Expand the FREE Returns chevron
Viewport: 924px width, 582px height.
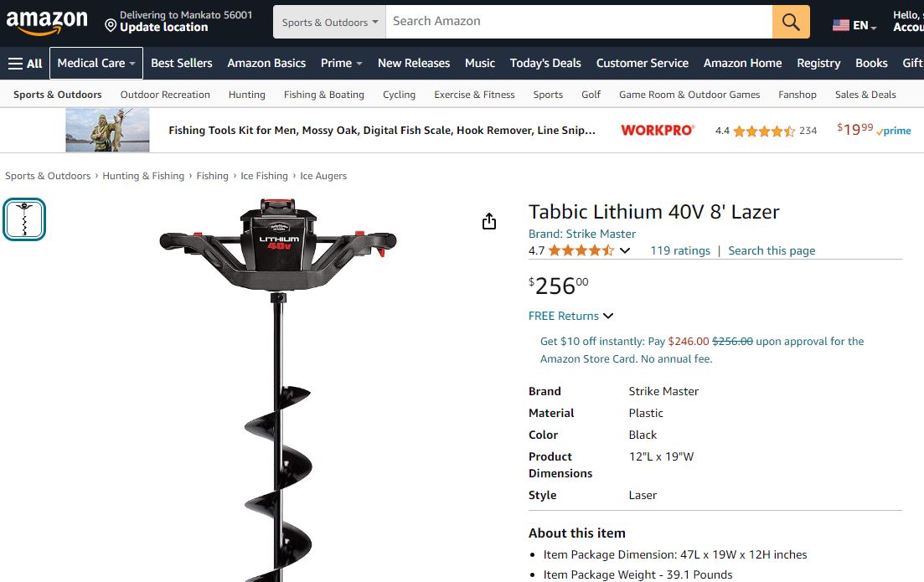[608, 316]
